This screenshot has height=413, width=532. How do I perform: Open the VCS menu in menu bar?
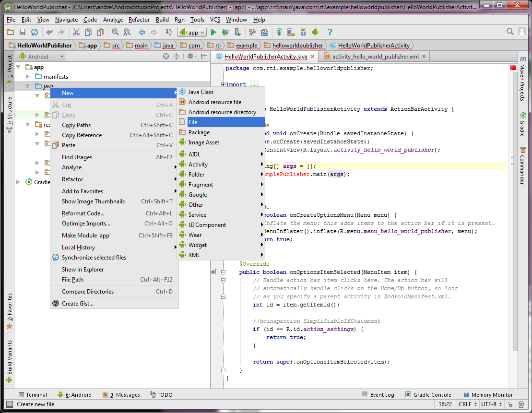(x=215, y=20)
